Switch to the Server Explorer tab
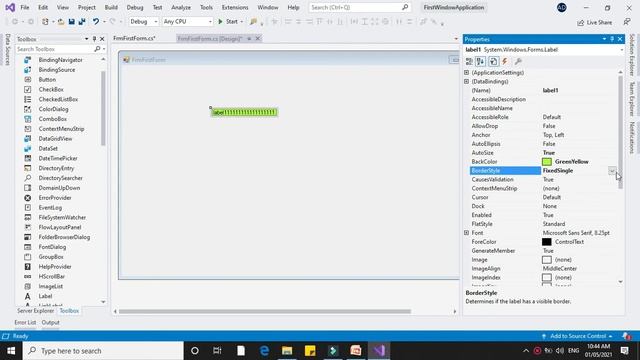The width and height of the screenshot is (640, 360). 36,311
